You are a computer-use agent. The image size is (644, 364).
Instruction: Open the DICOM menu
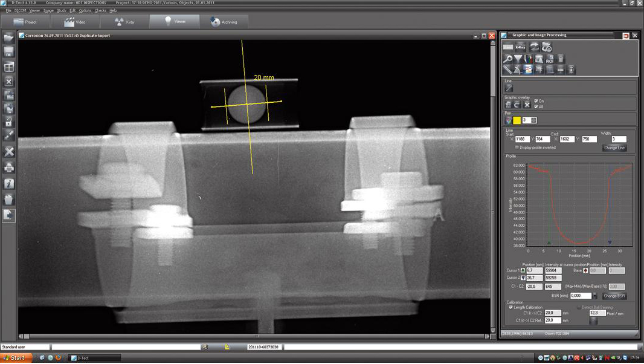click(x=21, y=10)
